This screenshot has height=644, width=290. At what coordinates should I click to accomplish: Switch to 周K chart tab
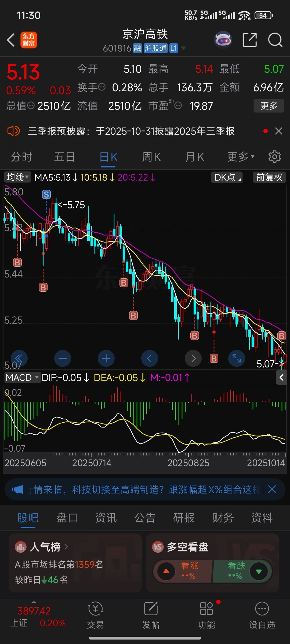151,157
